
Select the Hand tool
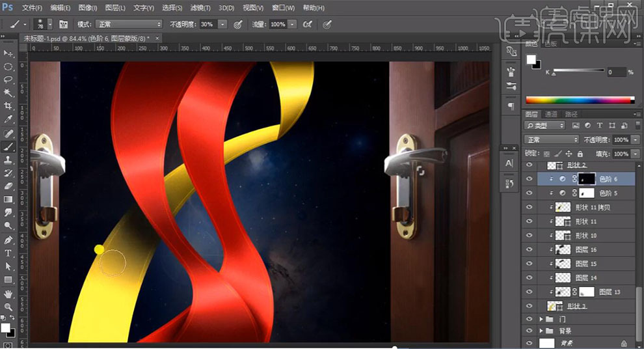coord(8,294)
